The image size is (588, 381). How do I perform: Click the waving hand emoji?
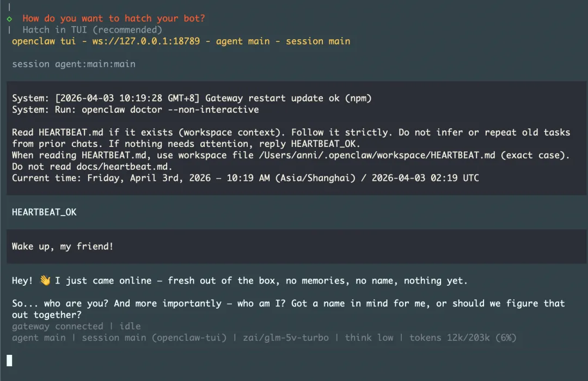click(45, 280)
